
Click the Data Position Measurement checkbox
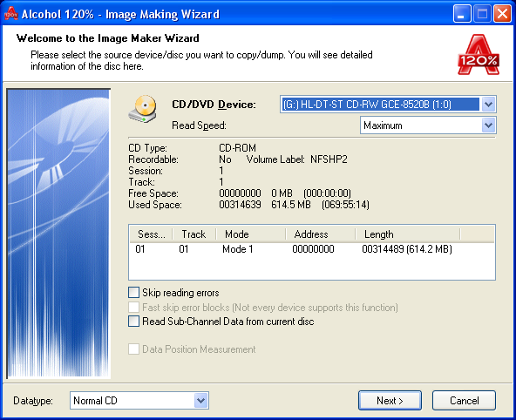click(x=133, y=349)
